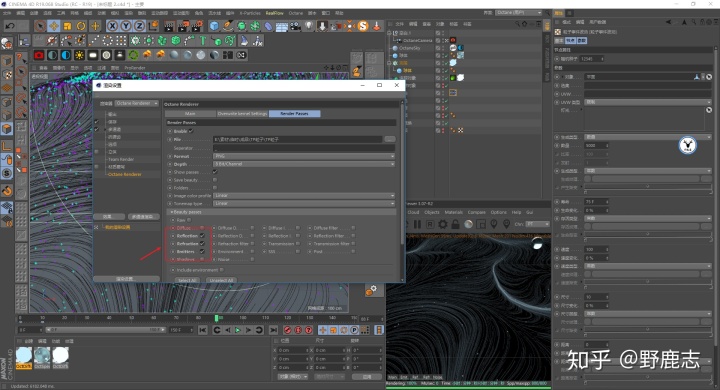Click the green timeline playhead marker
The width and height of the screenshot is (720, 390).
(x=216, y=318)
